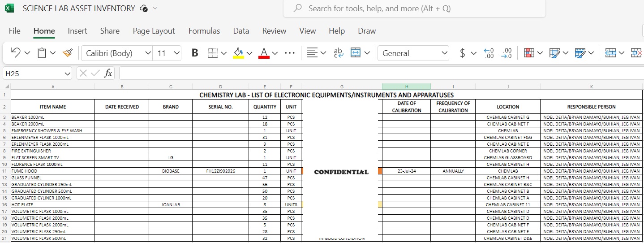
Task: Switch to the Data tab
Action: pos(241,31)
